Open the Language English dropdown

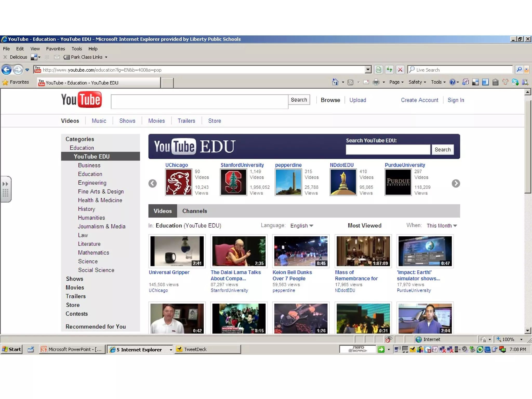pyautogui.click(x=302, y=225)
